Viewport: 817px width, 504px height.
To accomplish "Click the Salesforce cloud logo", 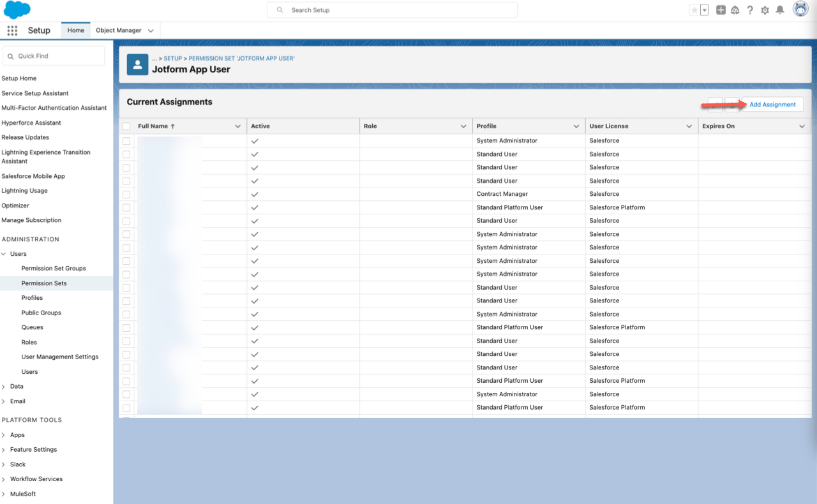I will (17, 10).
